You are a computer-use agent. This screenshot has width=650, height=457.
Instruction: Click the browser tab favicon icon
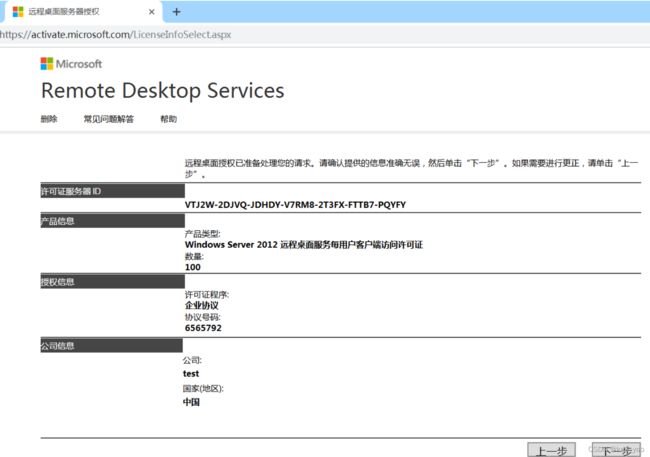tap(18, 12)
